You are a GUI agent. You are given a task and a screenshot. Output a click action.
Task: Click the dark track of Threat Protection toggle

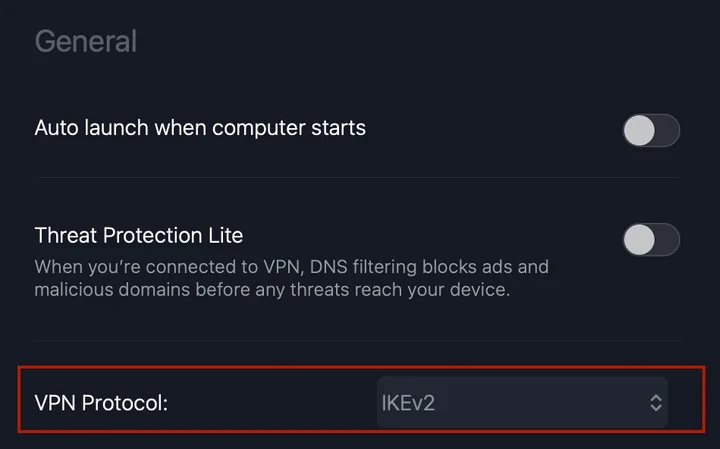point(667,239)
